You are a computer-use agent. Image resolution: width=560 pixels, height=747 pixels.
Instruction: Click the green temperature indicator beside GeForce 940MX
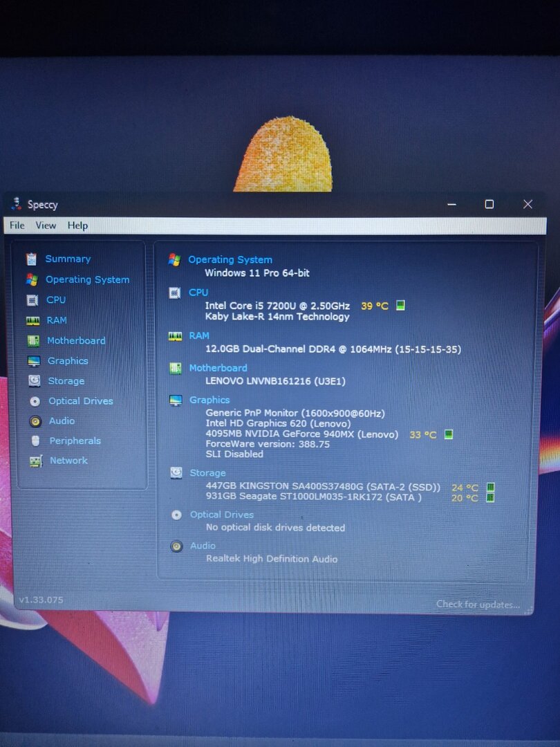click(x=449, y=434)
